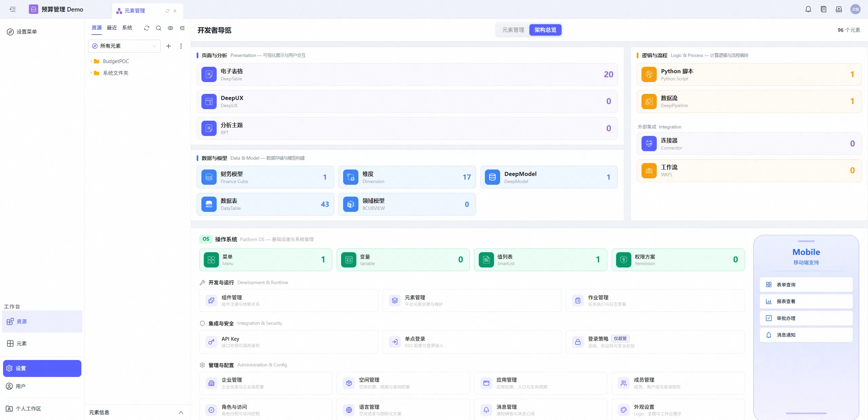868x420 pixels.
Task: Refresh the 元素管理 tab
Action: point(167,11)
